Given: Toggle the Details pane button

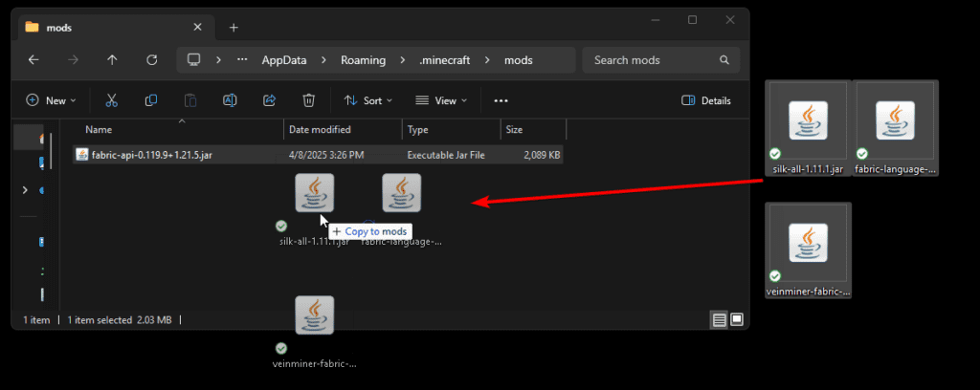Looking at the screenshot, I should tap(705, 100).
